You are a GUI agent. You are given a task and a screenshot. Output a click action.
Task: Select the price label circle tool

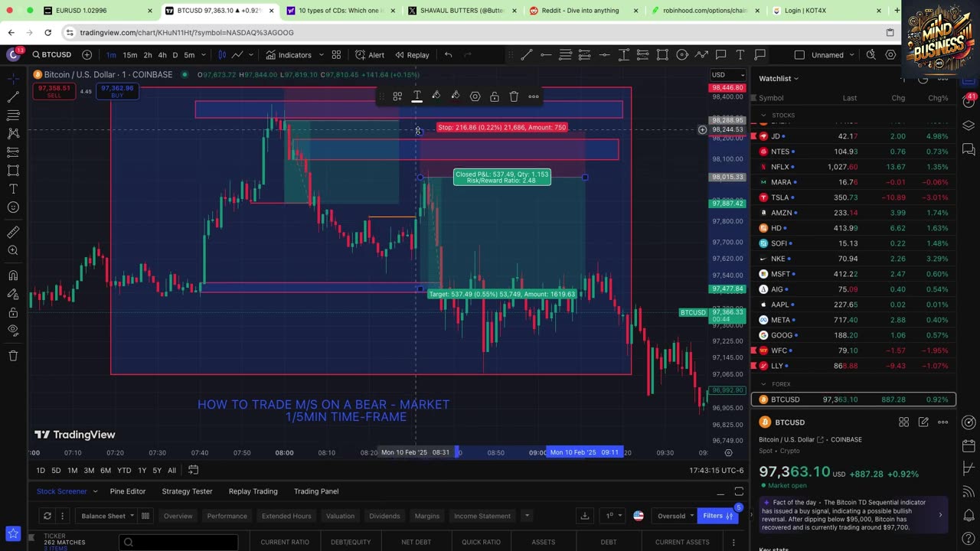[x=682, y=55]
